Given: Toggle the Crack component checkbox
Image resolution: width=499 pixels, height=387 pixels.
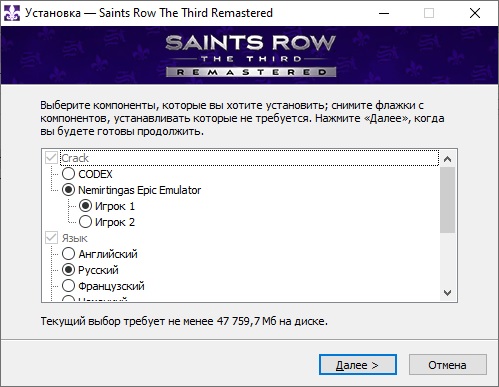Looking at the screenshot, I should [x=51, y=158].
